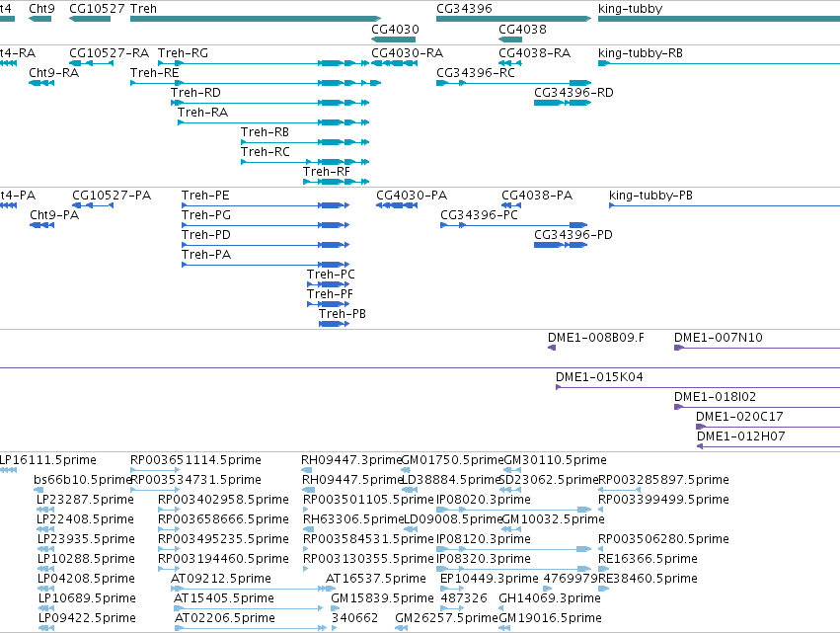
Task: Select the Treh-RD transcript label
Action: pyautogui.click(x=195, y=93)
